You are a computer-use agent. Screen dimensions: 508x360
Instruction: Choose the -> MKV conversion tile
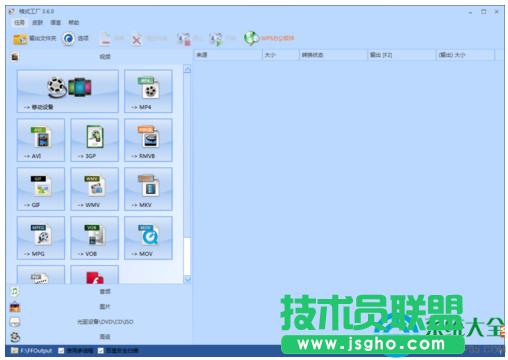point(148,189)
